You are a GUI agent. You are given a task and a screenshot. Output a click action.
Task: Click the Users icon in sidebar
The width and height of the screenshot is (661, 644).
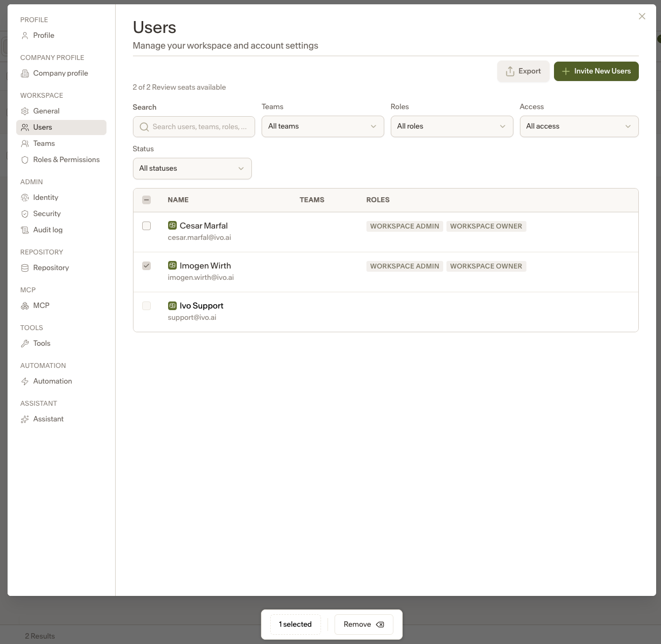pyautogui.click(x=25, y=128)
